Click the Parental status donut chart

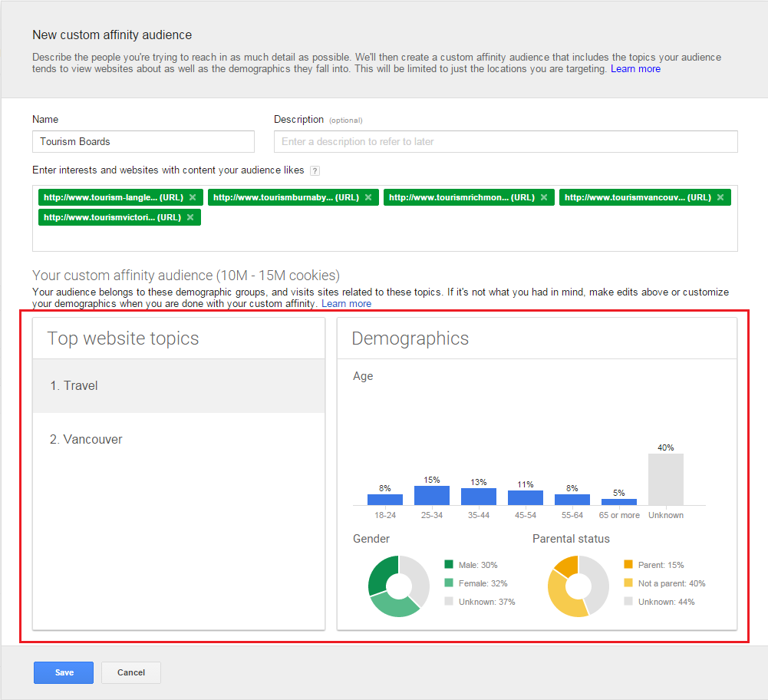(x=578, y=586)
